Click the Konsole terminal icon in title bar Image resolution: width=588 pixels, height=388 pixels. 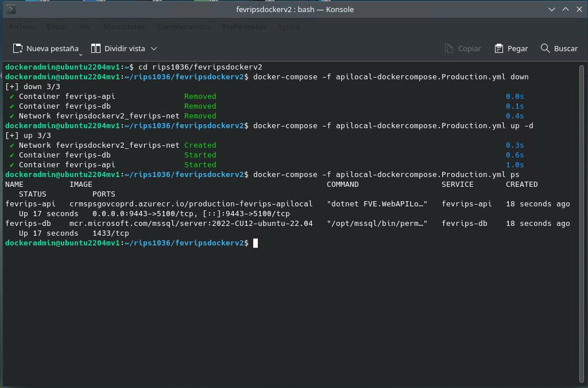11,9
